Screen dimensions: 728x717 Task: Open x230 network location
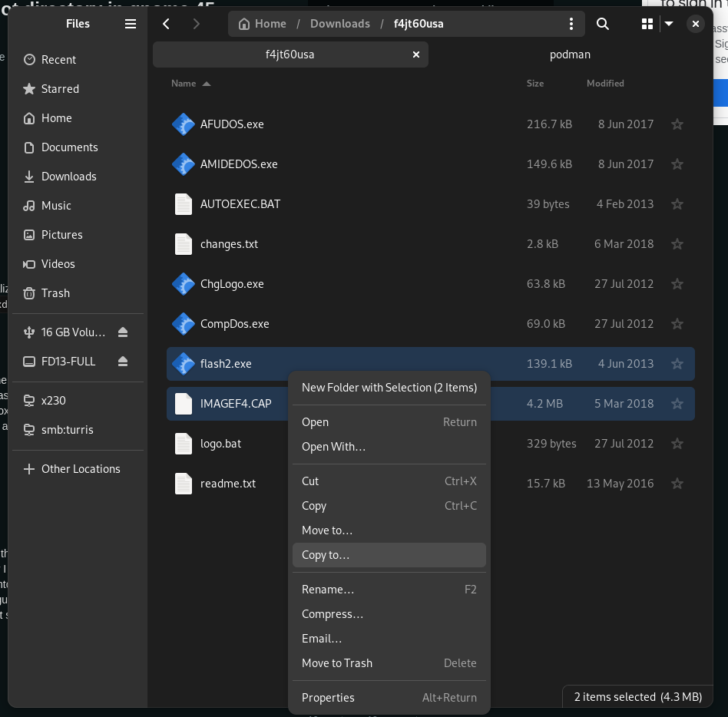click(78, 401)
